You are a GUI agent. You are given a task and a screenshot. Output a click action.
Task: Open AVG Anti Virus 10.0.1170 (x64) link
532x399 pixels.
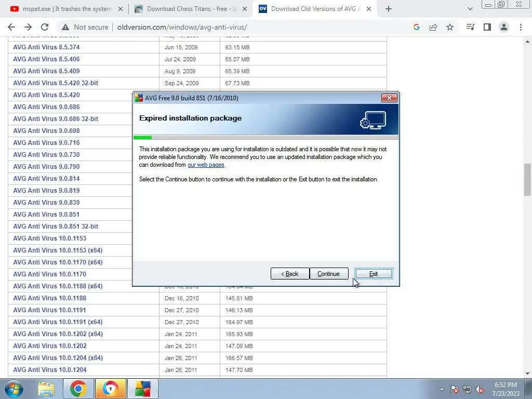(x=58, y=262)
